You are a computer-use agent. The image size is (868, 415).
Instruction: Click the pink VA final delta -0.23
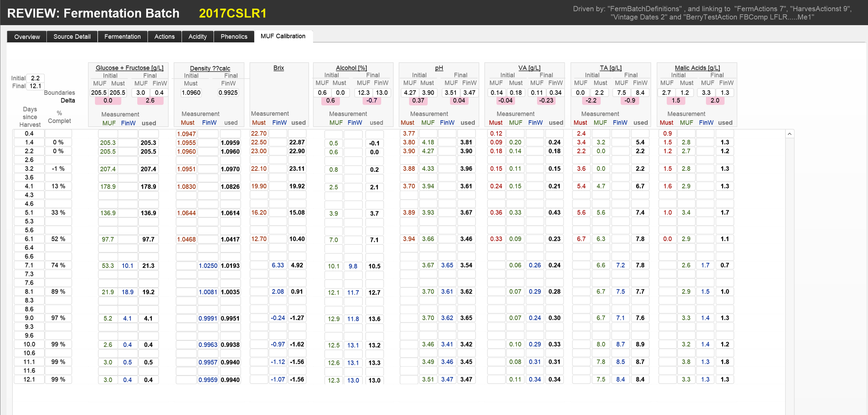tap(546, 100)
